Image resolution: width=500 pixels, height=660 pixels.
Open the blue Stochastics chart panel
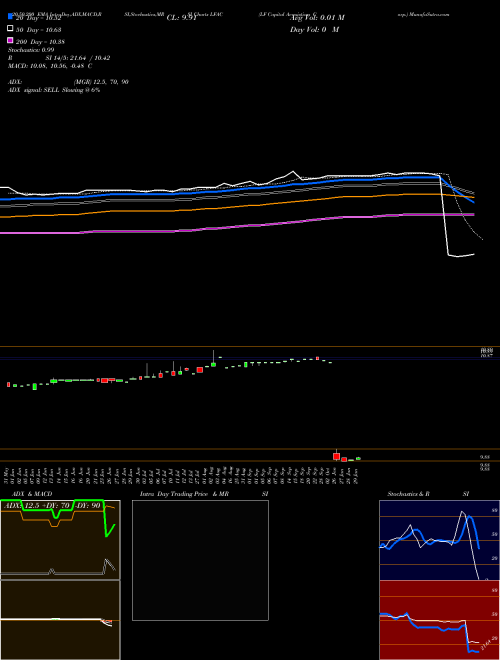click(439, 540)
